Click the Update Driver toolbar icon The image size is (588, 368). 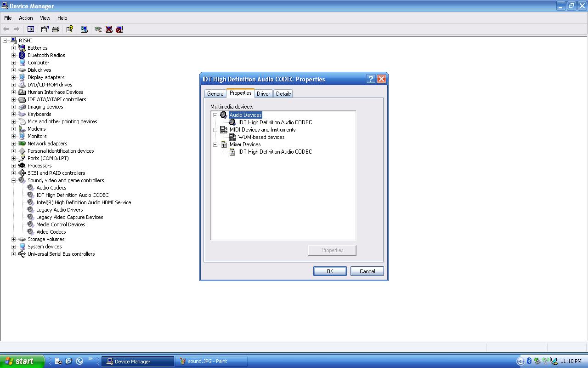tap(98, 29)
